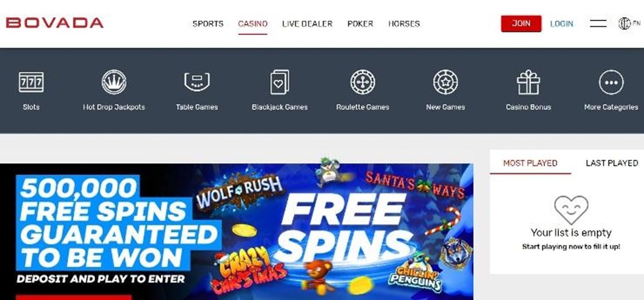Select the New Games star chip icon
The image size is (644, 300).
point(446,82)
